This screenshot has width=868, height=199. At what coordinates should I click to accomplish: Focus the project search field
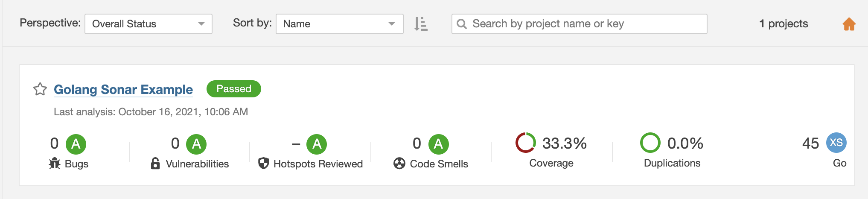tap(580, 24)
